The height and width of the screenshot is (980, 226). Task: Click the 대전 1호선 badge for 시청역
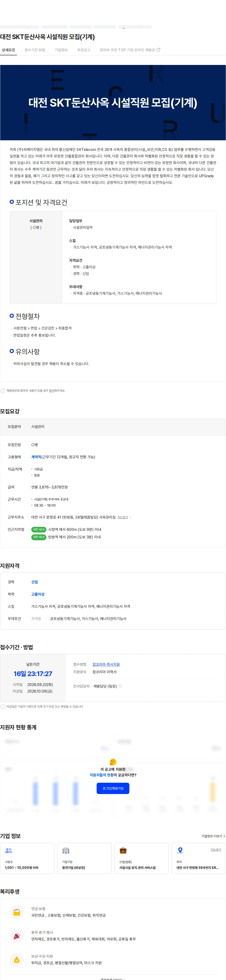[x=38, y=530]
